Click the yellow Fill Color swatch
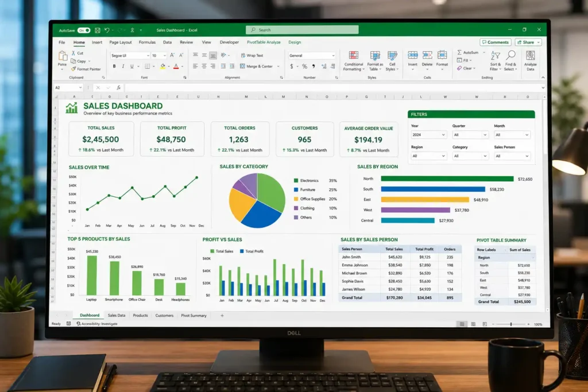Image resolution: width=588 pixels, height=392 pixels. [x=163, y=67]
